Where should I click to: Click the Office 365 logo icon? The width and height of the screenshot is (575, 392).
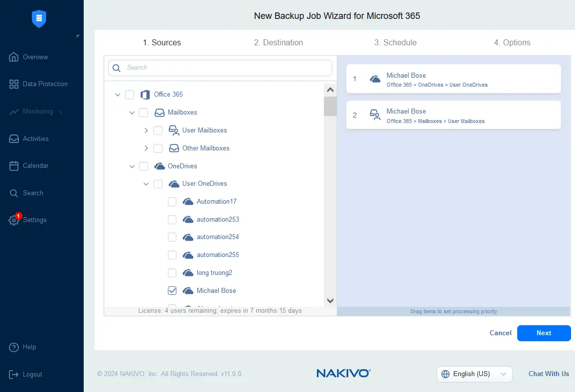click(145, 95)
